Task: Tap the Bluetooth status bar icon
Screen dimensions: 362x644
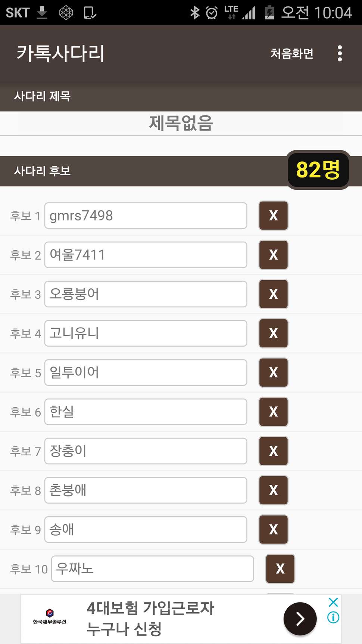Action: coord(195,13)
